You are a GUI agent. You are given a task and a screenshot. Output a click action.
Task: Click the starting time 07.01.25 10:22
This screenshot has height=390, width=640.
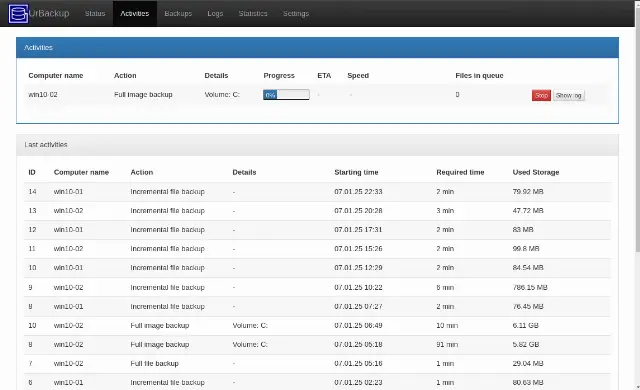[358, 288]
